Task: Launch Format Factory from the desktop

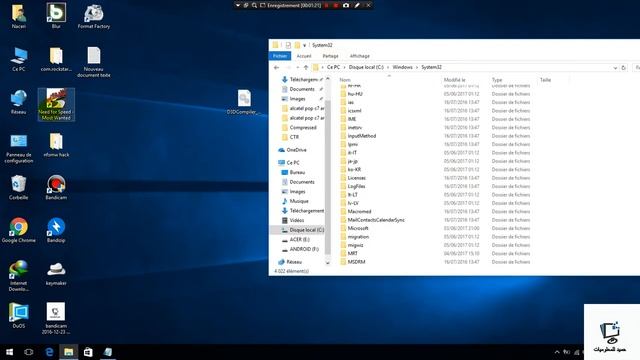Action: click(94, 16)
